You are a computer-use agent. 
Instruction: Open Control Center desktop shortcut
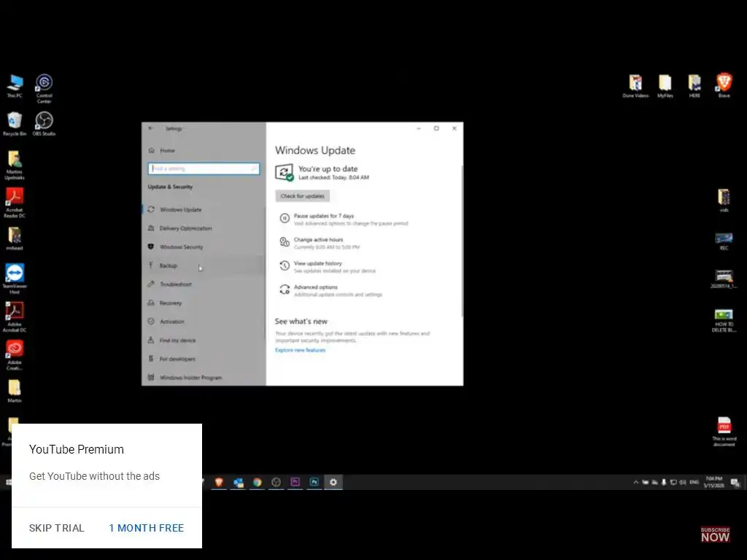(44, 88)
